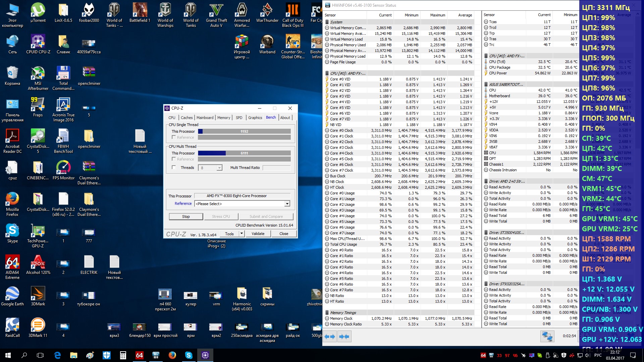644x362 pixels.
Task: Switch to the Mainboard tab
Action: [x=205, y=118]
